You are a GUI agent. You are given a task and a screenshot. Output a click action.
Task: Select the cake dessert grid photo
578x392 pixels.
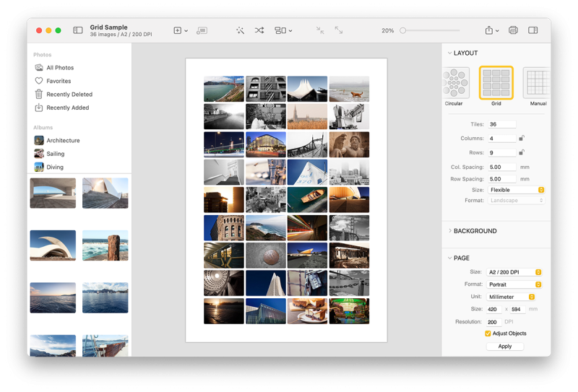[308, 311]
